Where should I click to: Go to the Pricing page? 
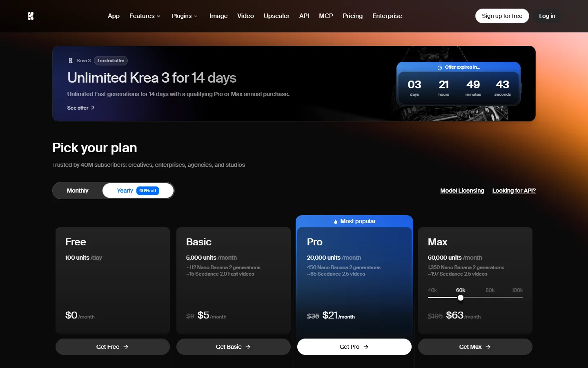pos(352,16)
